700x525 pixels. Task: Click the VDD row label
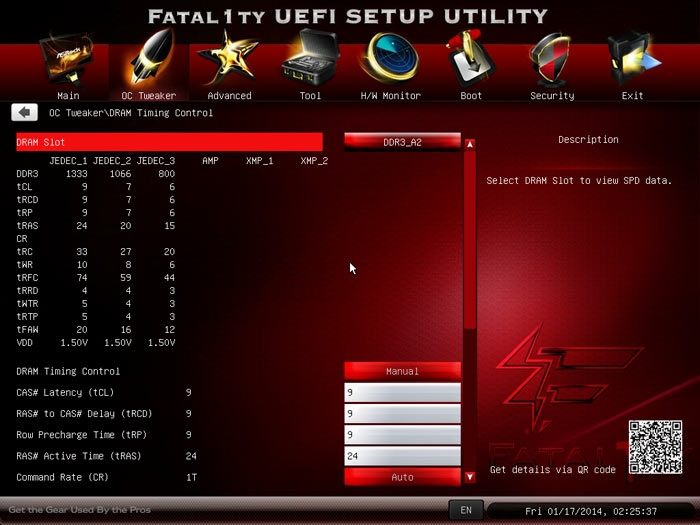pos(25,342)
